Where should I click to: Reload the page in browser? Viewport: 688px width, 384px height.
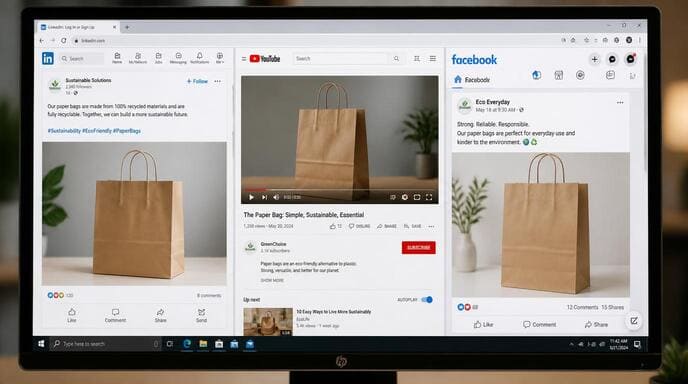click(64, 40)
